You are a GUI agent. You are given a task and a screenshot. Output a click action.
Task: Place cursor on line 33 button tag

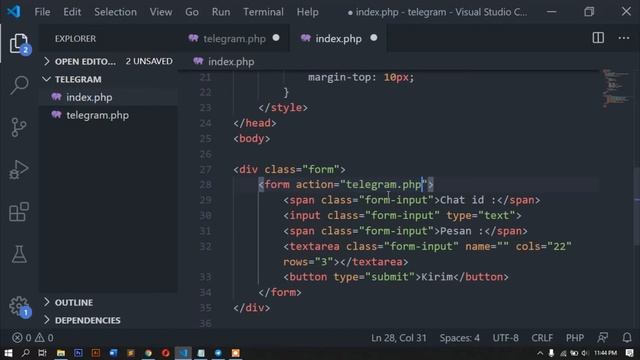pos(396,277)
